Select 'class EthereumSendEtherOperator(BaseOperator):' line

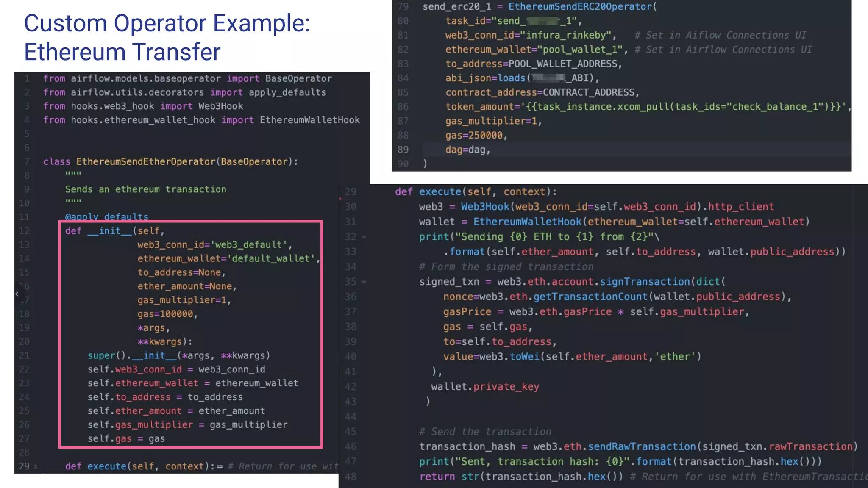click(170, 162)
